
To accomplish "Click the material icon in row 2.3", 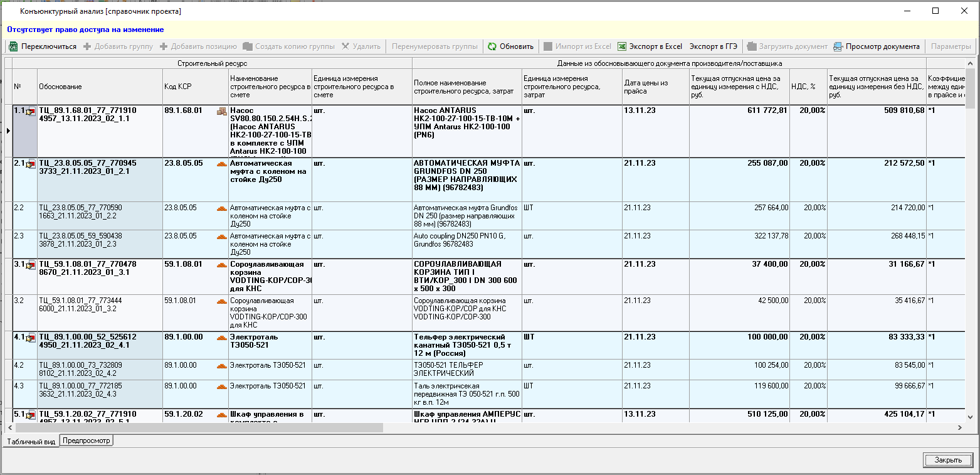I will (221, 237).
